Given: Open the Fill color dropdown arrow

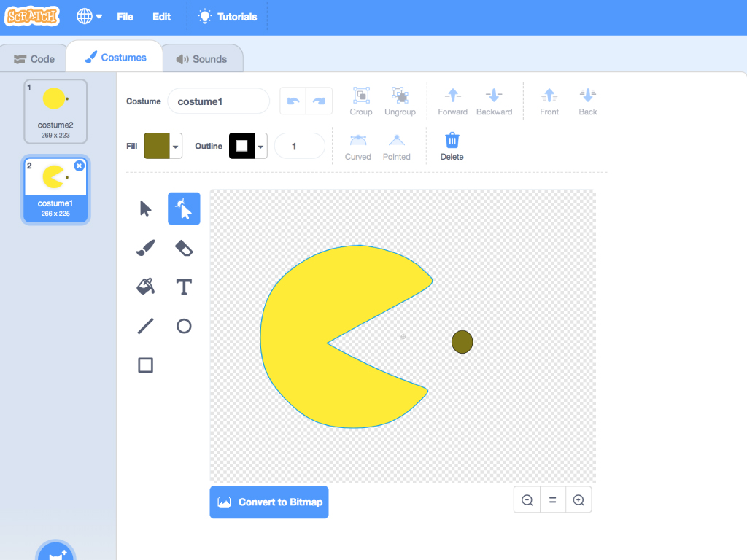Looking at the screenshot, I should click(x=176, y=146).
